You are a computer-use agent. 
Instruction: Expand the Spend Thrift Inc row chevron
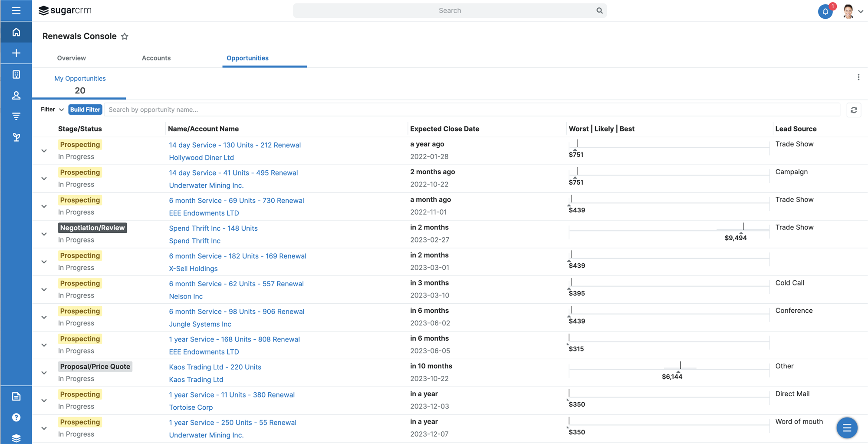[44, 234]
